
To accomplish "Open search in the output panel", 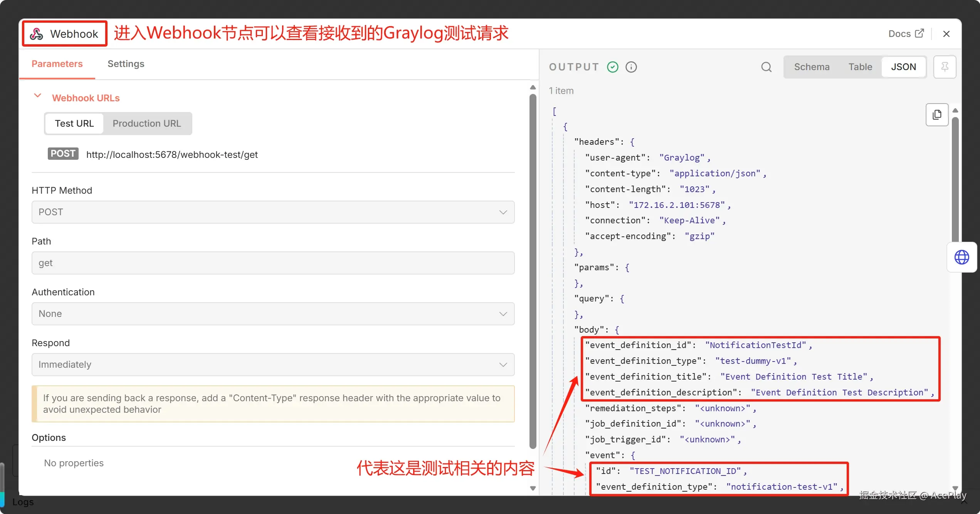I will (x=767, y=67).
